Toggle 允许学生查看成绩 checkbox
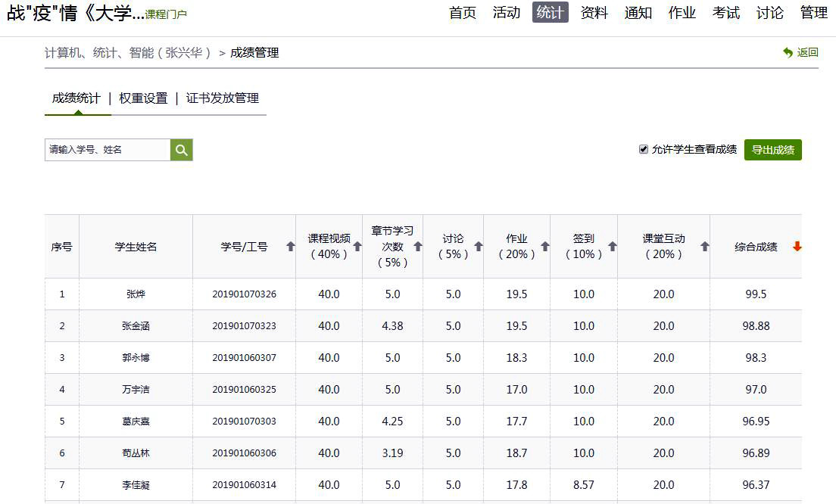836x504 pixels. pos(644,150)
